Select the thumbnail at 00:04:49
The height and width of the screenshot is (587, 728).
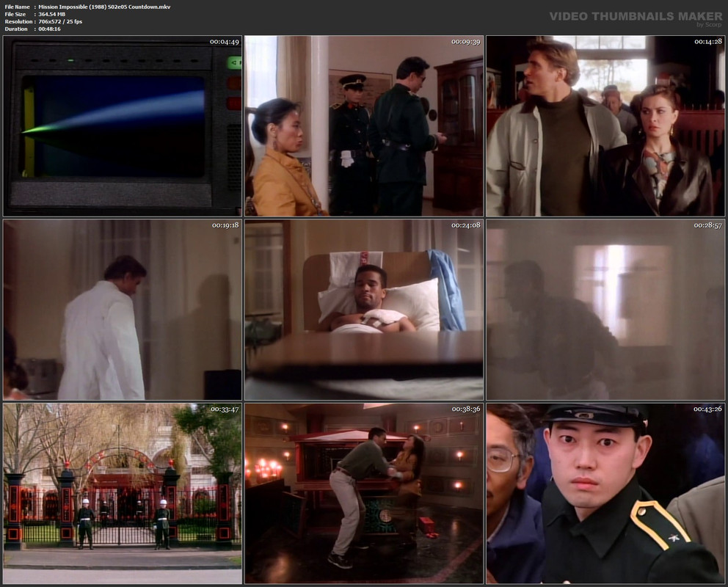tap(123, 126)
